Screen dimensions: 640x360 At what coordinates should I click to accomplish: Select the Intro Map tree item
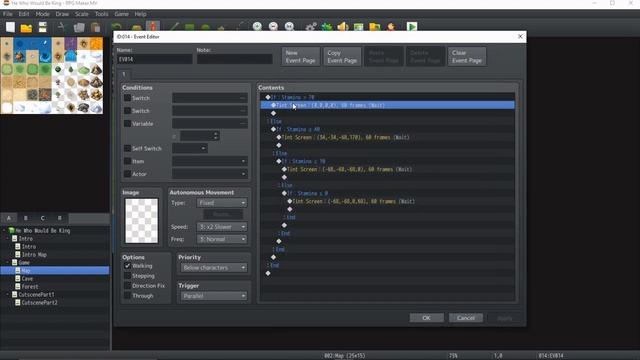pyautogui.click(x=34, y=254)
